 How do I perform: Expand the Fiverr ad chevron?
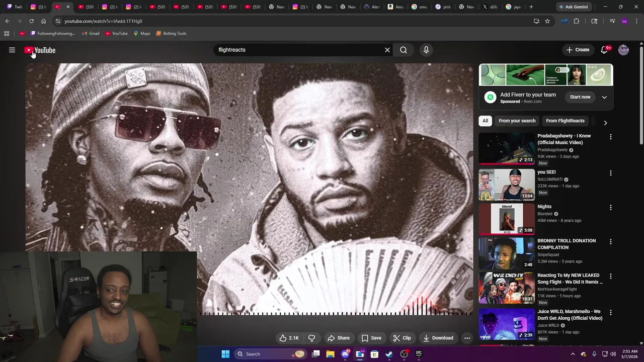pos(604,97)
